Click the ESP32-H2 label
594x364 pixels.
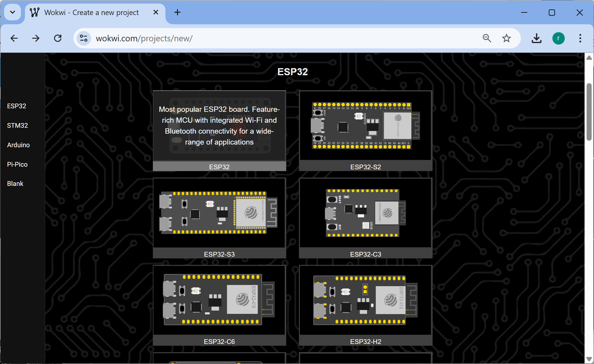pos(366,342)
